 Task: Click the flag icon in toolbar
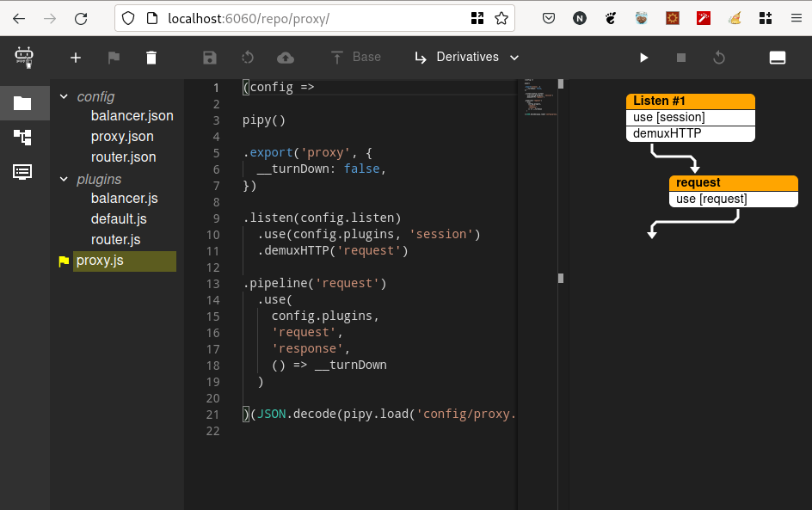click(114, 58)
